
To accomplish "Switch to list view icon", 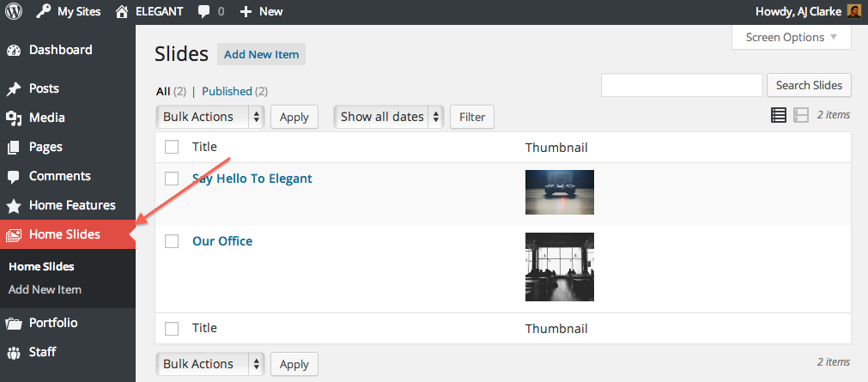I will 779,115.
